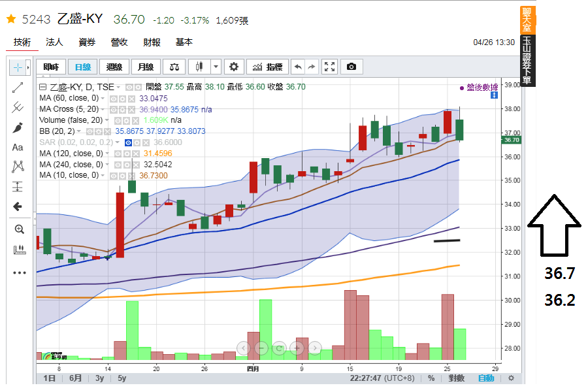Toggle the % percentage scale
This screenshot has width=588, height=392.
(431, 378)
